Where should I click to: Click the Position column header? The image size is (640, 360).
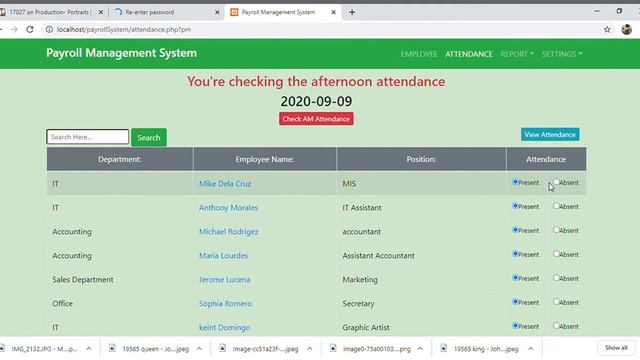(x=421, y=159)
